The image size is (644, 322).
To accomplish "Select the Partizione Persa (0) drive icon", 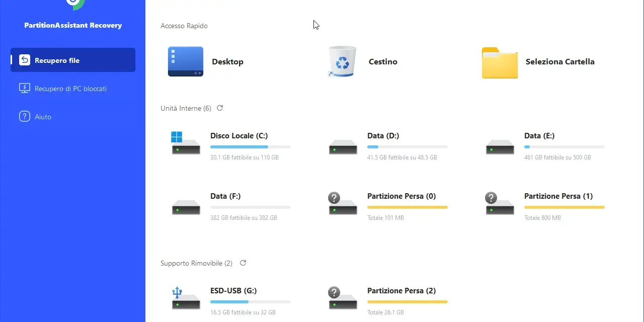I will (343, 203).
